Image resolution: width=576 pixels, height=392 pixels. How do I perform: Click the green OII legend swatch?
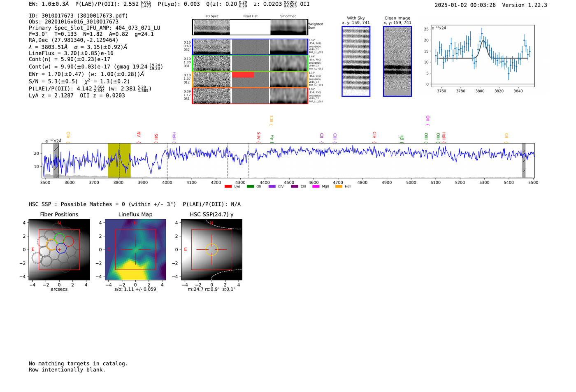click(x=250, y=186)
